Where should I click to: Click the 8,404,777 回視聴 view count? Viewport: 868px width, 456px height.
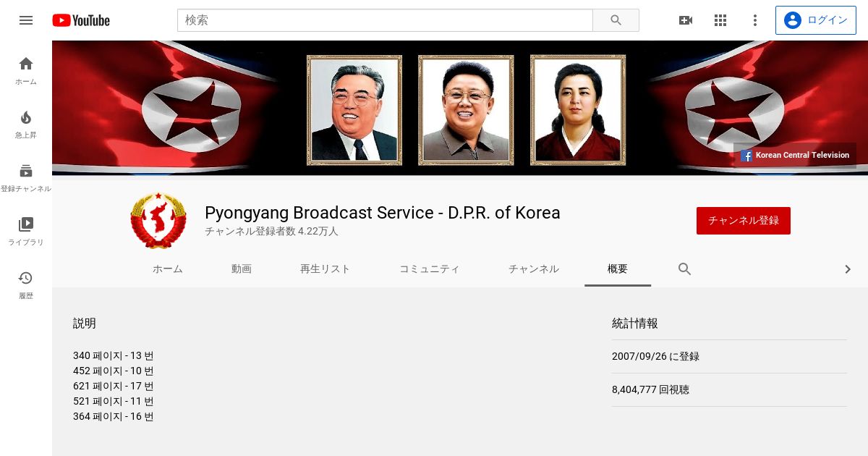click(650, 390)
